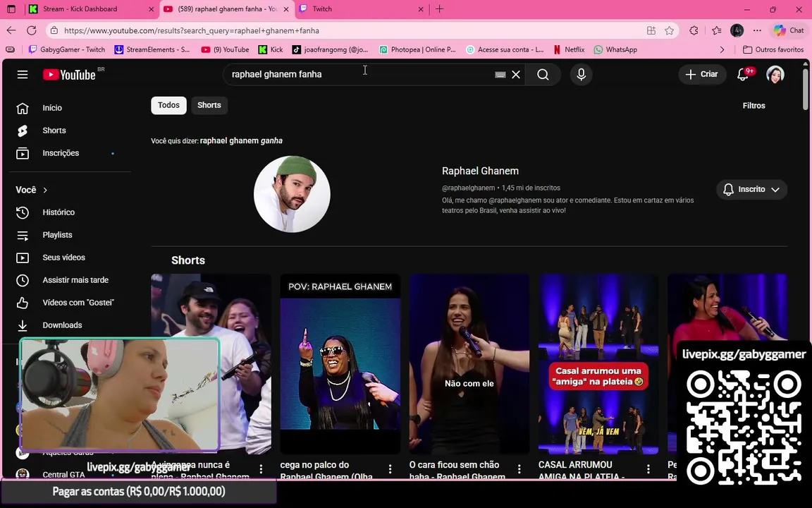Open the Copilot Chat button
The height and width of the screenshot is (508, 812).
coord(789,30)
